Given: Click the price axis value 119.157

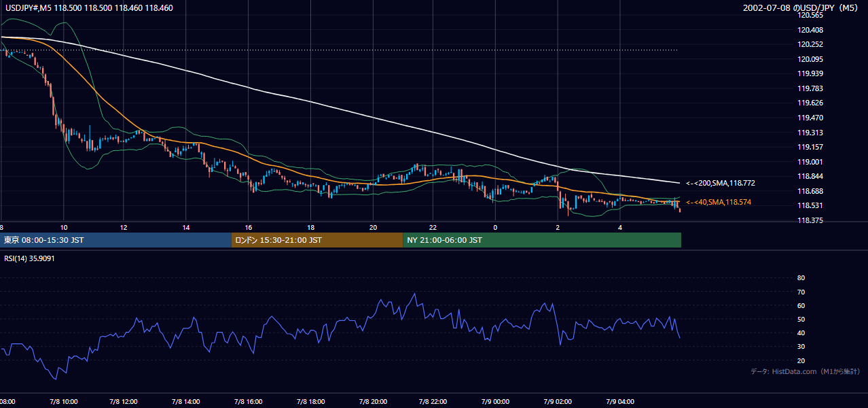Looking at the screenshot, I should click(x=811, y=147).
